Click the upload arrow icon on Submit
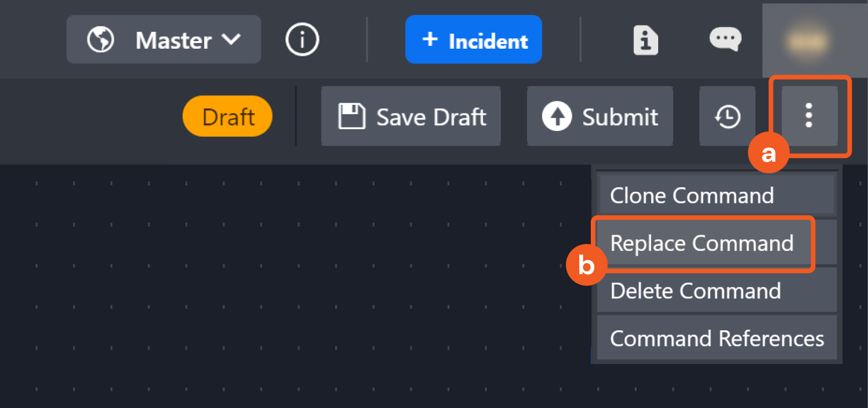 point(557,116)
